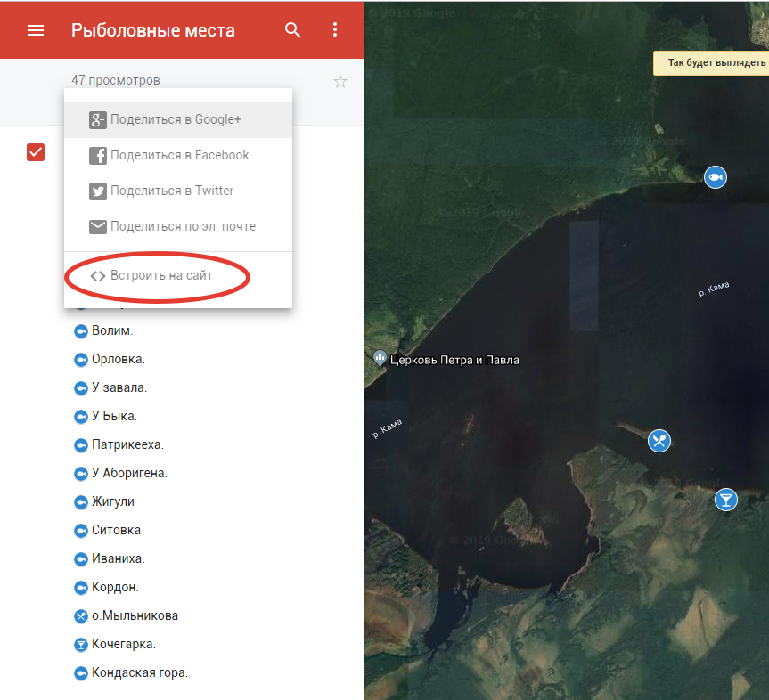Click Церковь Петра и Павла landmark icon
Viewport: 769px width, 700px height.
coord(380,359)
